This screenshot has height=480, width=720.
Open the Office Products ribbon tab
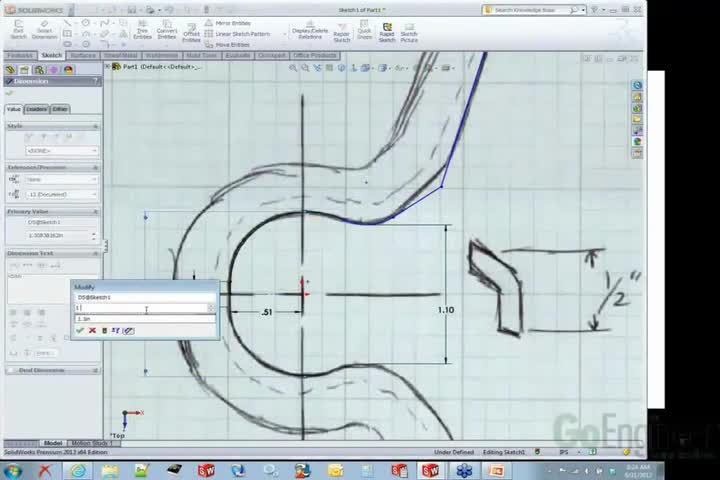point(315,56)
